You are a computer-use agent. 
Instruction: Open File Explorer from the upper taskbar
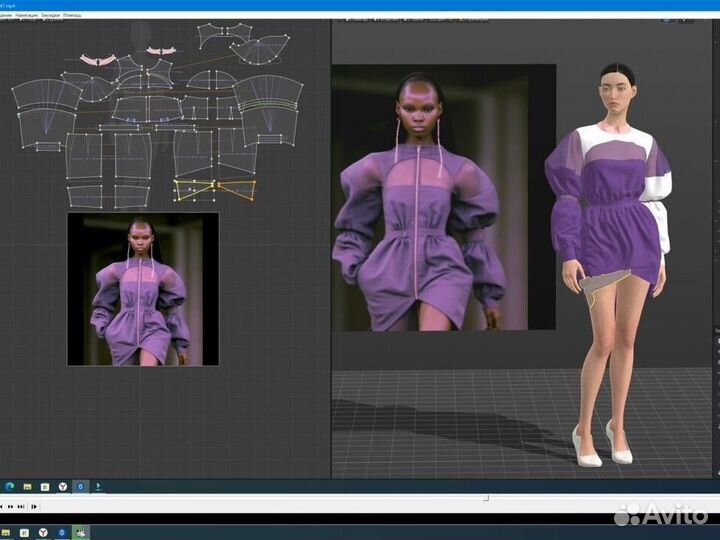pyautogui.click(x=28, y=486)
